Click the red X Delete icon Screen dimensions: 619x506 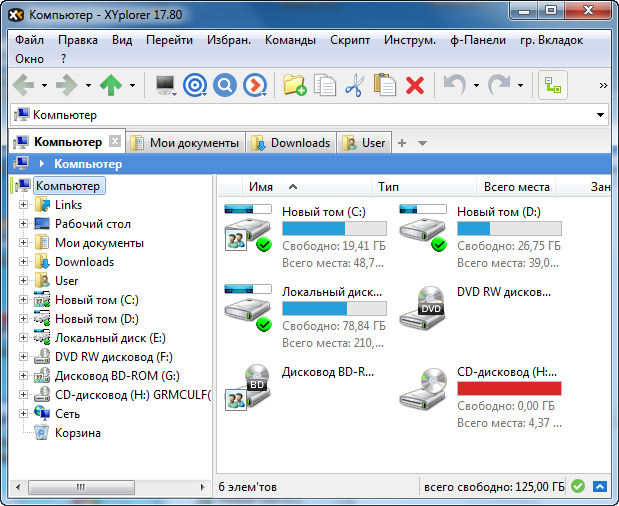pos(415,86)
